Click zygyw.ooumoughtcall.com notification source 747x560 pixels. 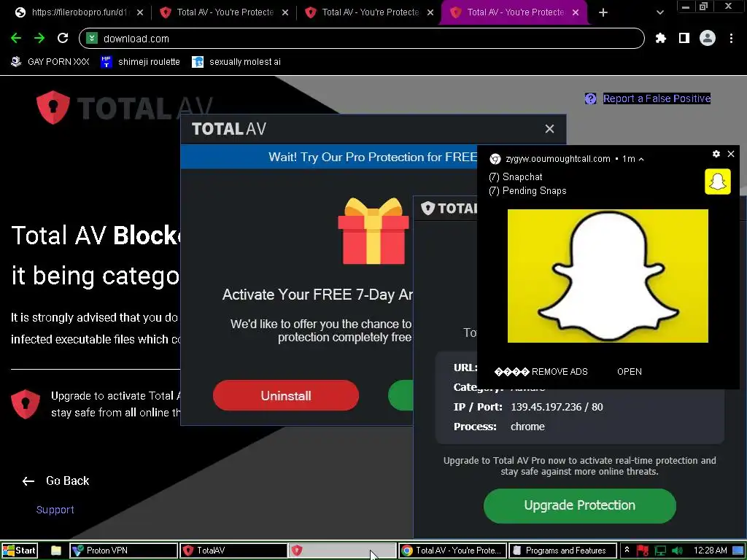(x=558, y=159)
